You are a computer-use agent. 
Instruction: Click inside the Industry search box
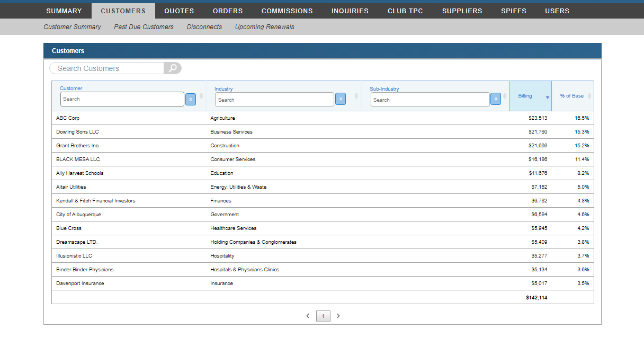click(274, 99)
